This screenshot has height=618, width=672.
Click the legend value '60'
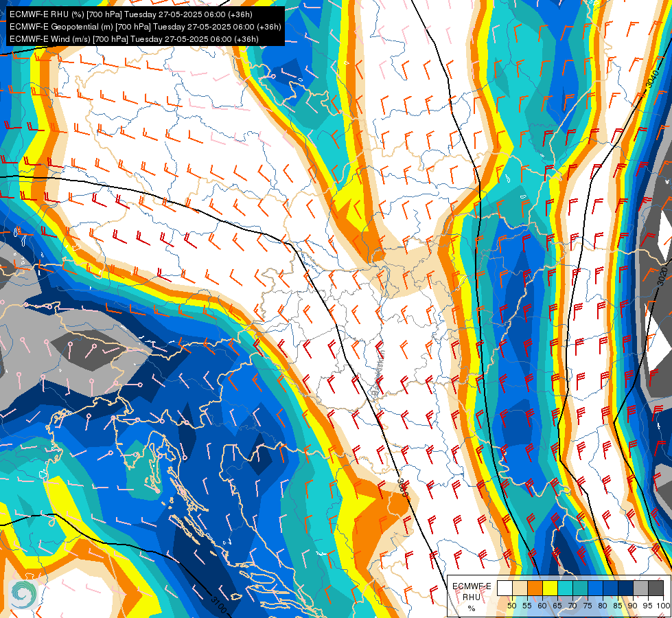pos(542,606)
